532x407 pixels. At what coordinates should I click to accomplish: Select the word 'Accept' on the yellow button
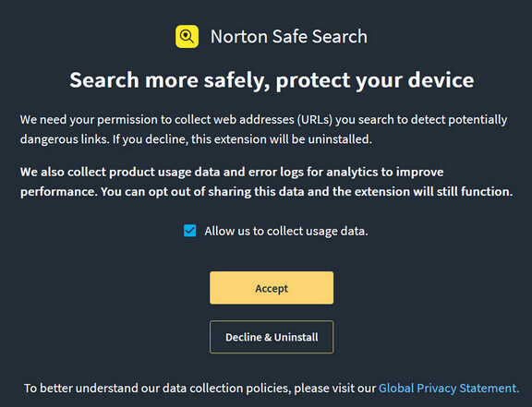coord(272,288)
